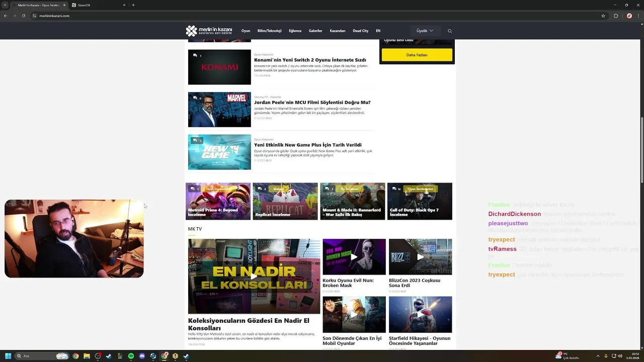This screenshot has height=362, width=644.
Task: Open Koleksiyoncuların Gözdesi En Nadir headline
Action: (249, 324)
